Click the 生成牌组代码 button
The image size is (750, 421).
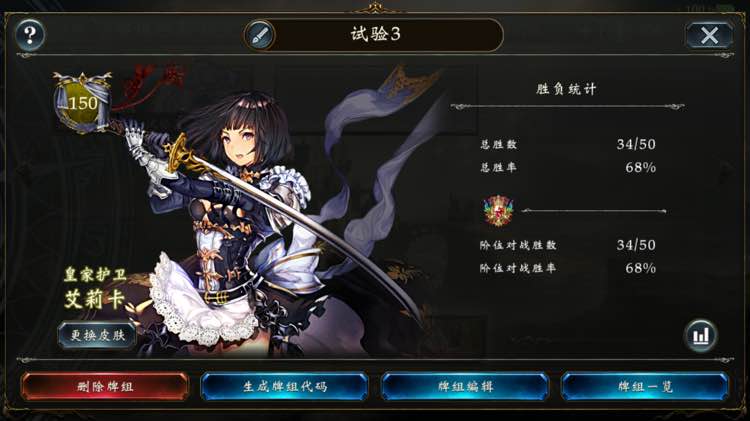click(x=285, y=387)
